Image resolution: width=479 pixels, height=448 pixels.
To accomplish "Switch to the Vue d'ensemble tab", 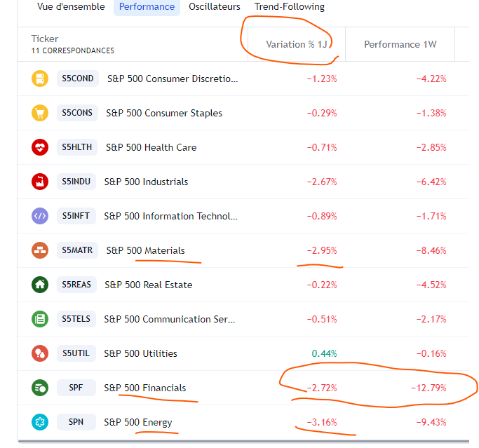I will (71, 7).
